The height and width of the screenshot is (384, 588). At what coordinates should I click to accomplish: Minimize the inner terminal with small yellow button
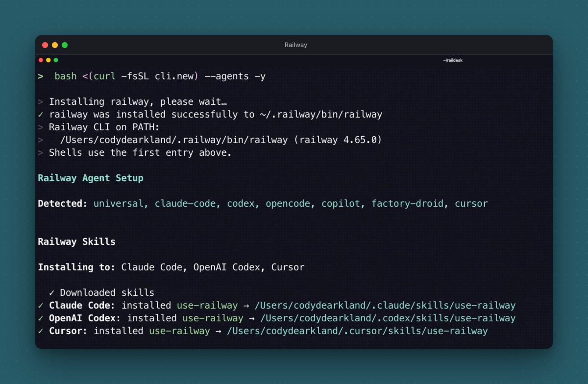click(49, 60)
